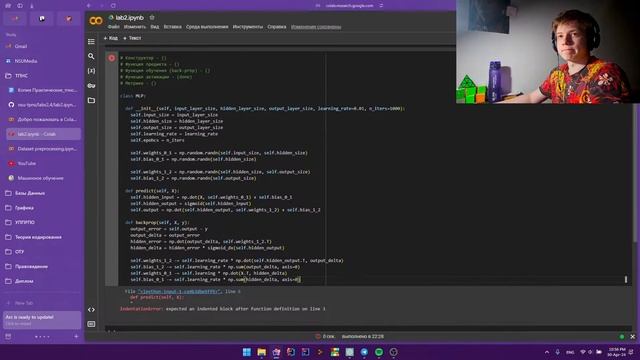640x360 pixels.
Task: Expand Правоведение folder
Action: click(x=43, y=267)
